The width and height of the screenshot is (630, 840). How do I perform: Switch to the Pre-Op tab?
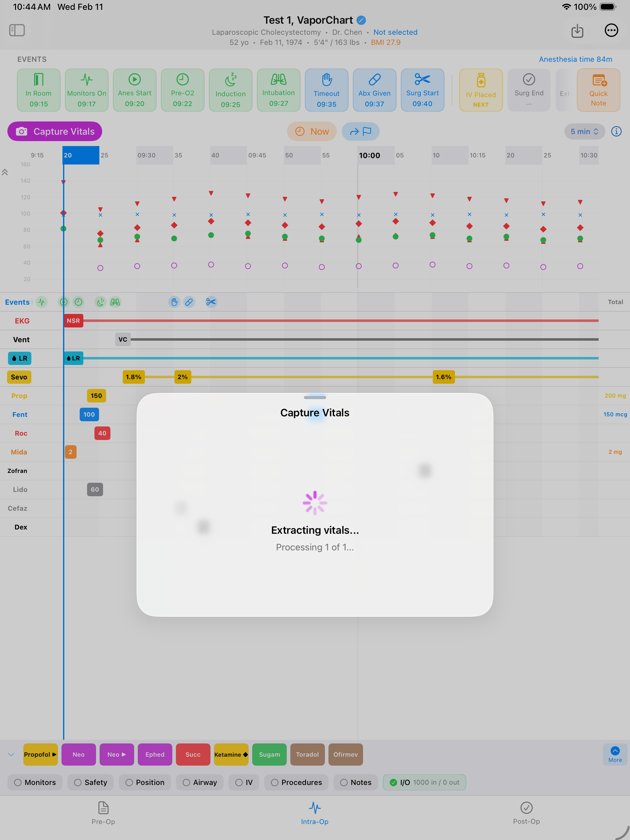tap(103, 813)
